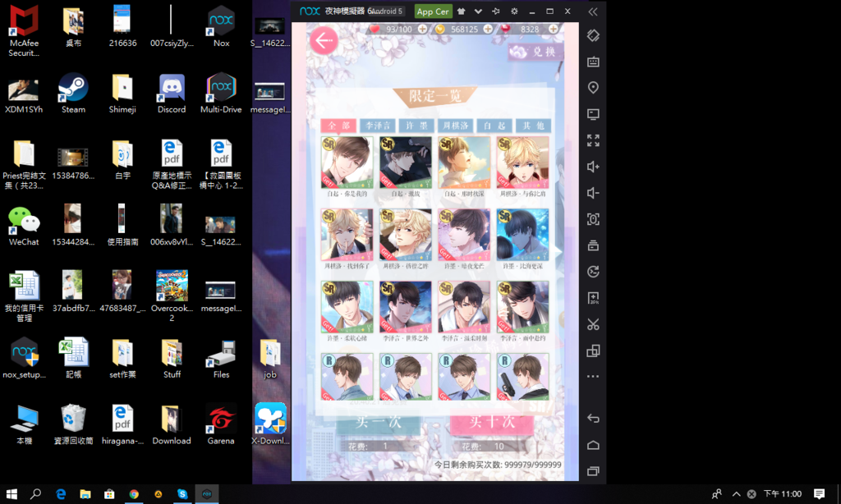Expand the Nox title bar dropdown arrow
Screen dimensions: 841x504
point(478,11)
